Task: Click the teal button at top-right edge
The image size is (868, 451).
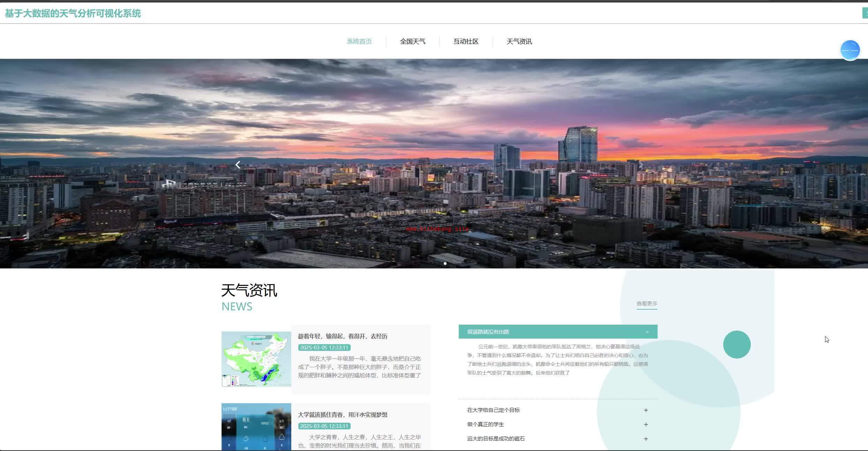Action: click(x=865, y=13)
